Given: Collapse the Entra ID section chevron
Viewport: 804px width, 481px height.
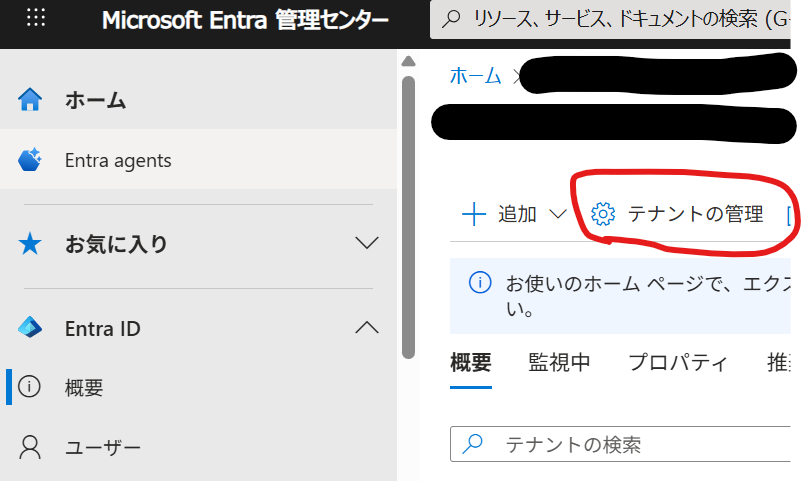Looking at the screenshot, I should click(367, 327).
